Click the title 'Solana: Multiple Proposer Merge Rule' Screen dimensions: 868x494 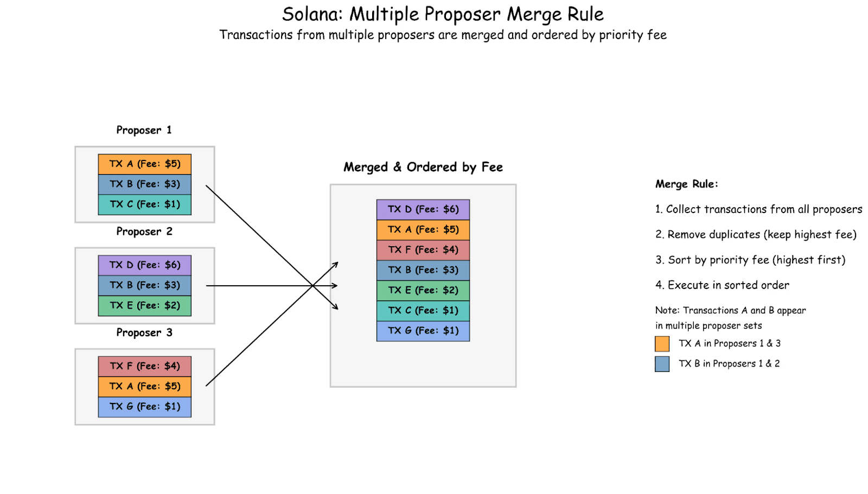point(443,15)
